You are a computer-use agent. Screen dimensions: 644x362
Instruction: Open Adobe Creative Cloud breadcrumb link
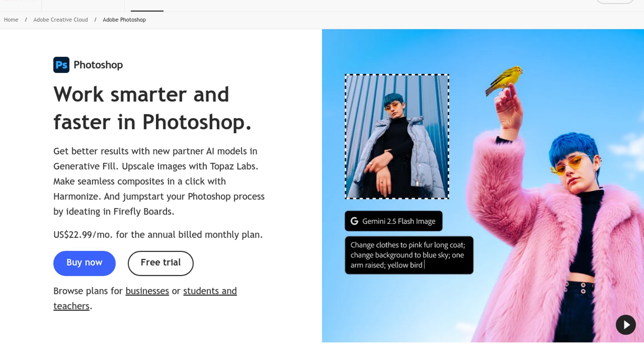click(x=60, y=20)
